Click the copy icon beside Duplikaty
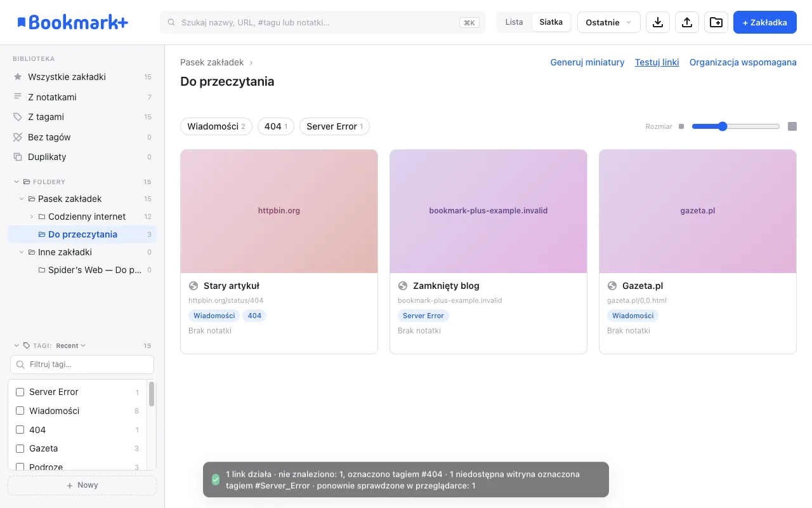 pos(18,157)
